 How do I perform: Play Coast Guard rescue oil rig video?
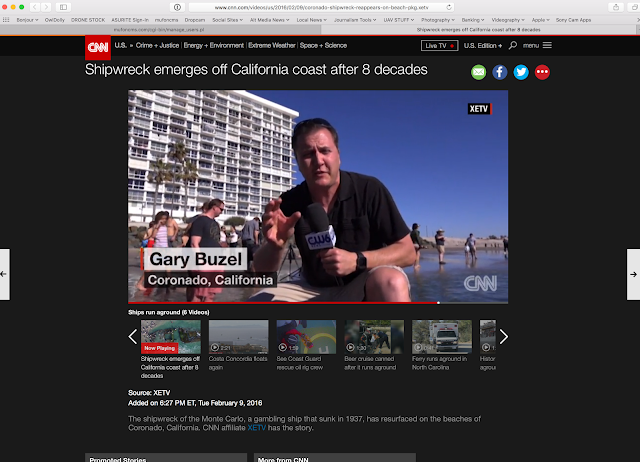[x=306, y=337]
